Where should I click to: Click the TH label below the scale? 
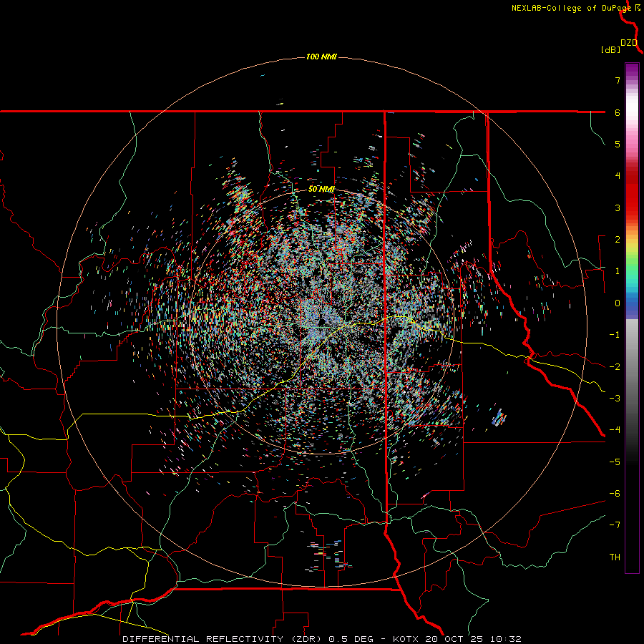click(615, 557)
